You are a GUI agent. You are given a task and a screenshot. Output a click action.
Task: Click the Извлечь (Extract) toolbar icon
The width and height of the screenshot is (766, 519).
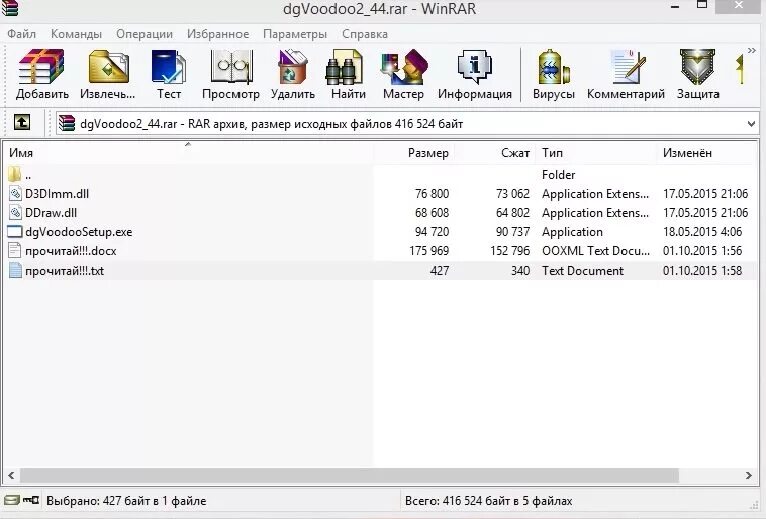(107, 74)
